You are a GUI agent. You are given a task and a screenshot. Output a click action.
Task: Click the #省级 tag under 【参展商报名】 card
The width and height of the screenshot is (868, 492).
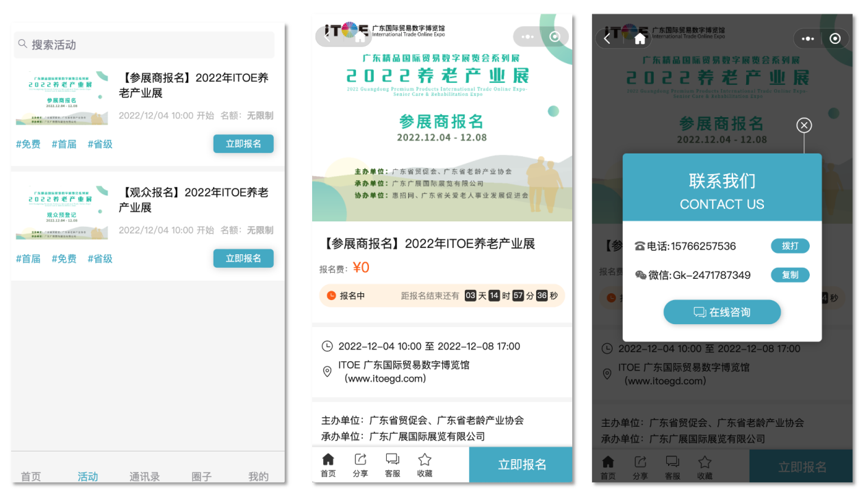click(100, 144)
